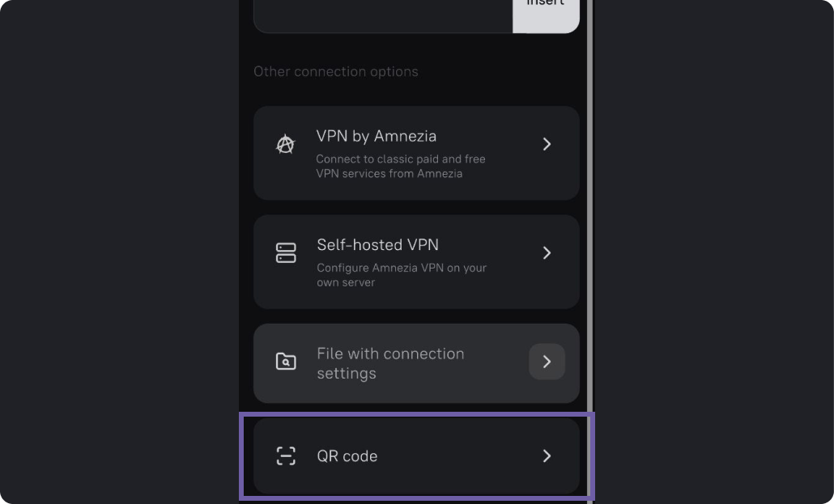Open VPN by Amnezia via its chevron
Image resolution: width=834 pixels, height=504 pixels.
click(547, 144)
